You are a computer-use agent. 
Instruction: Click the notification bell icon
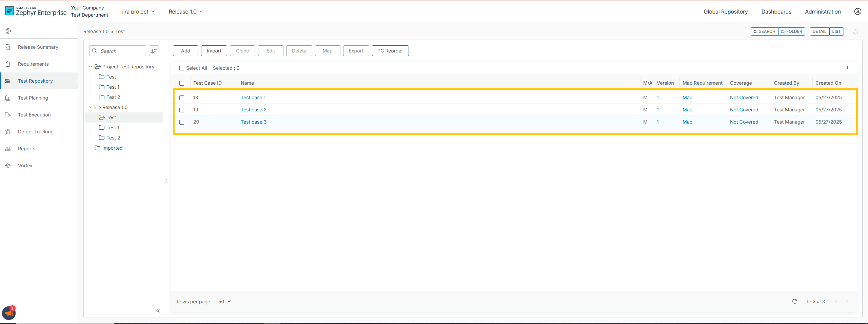point(856,31)
